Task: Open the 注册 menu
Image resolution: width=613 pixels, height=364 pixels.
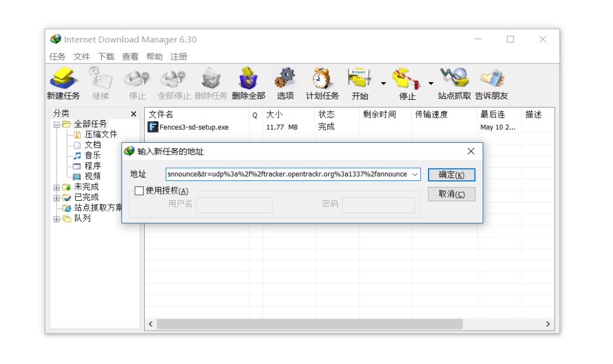Action: coord(179,57)
